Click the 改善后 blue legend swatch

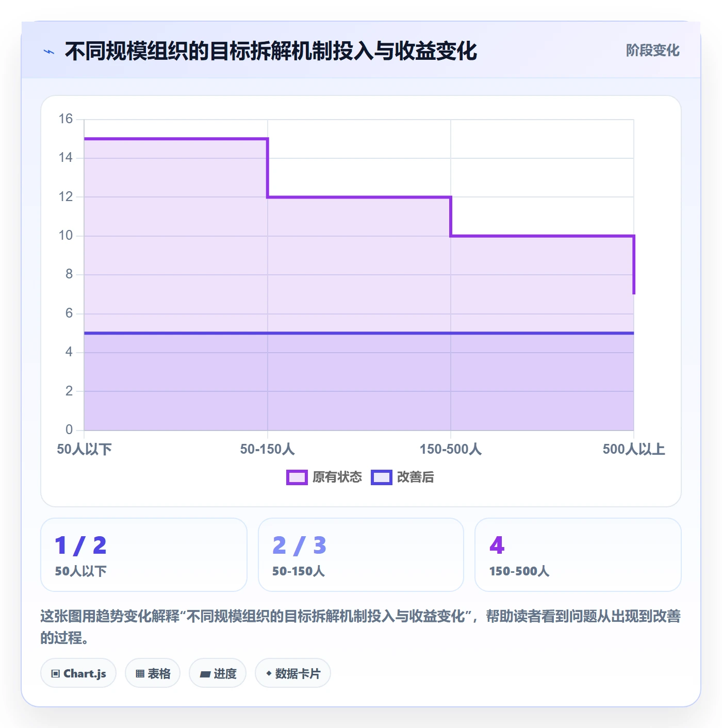coord(382,477)
